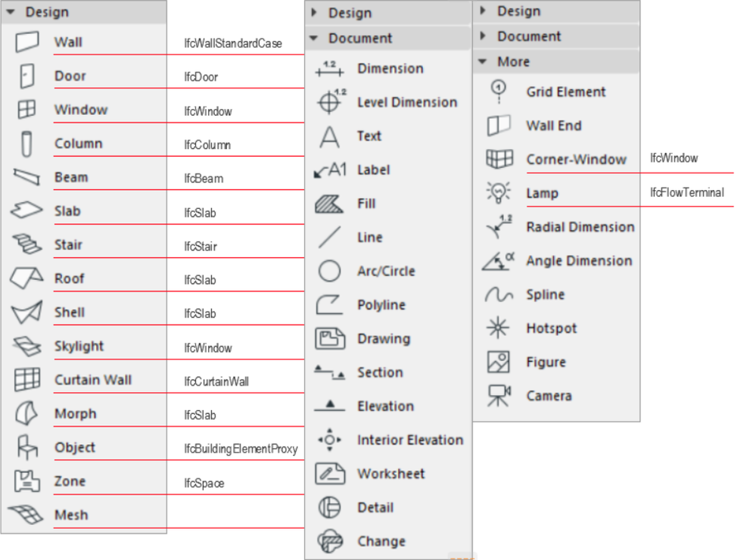Select the Wall tool icon
Viewport: 756px width, 560px height.
tap(27, 42)
